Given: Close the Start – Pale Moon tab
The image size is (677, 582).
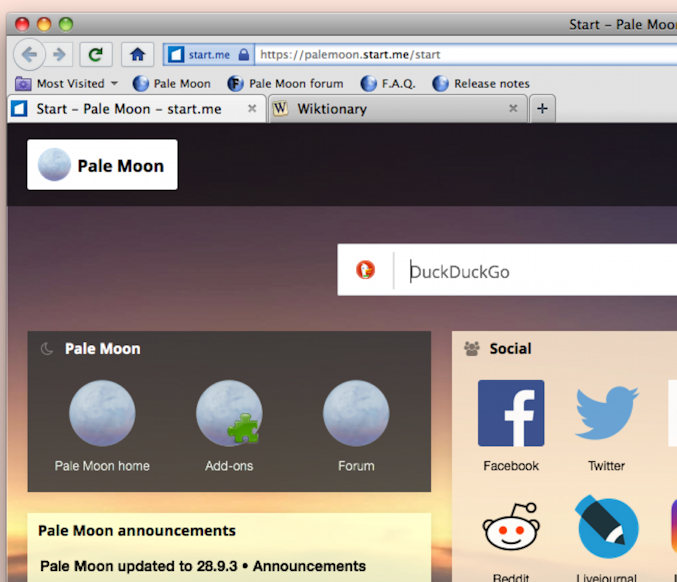Looking at the screenshot, I should [x=252, y=109].
